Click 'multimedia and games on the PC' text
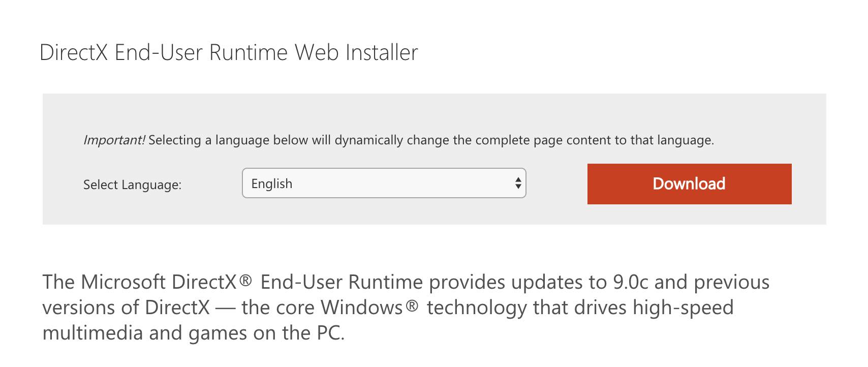 193,333
